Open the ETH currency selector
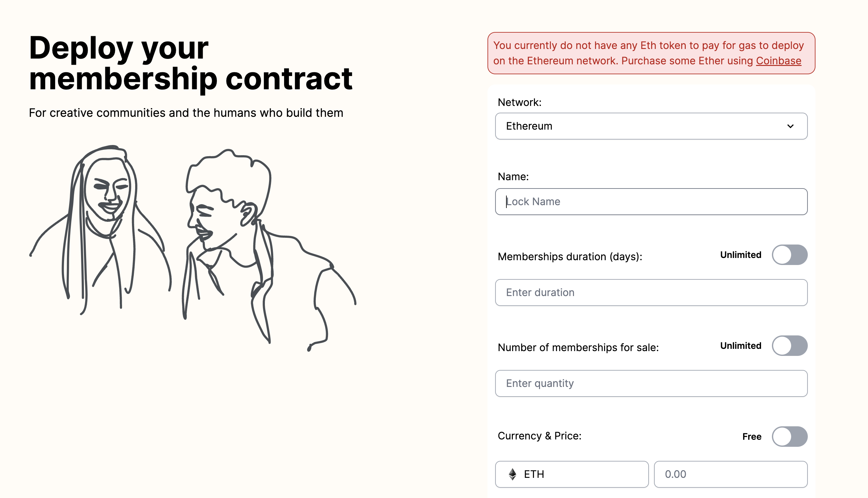868x498 pixels. (572, 474)
